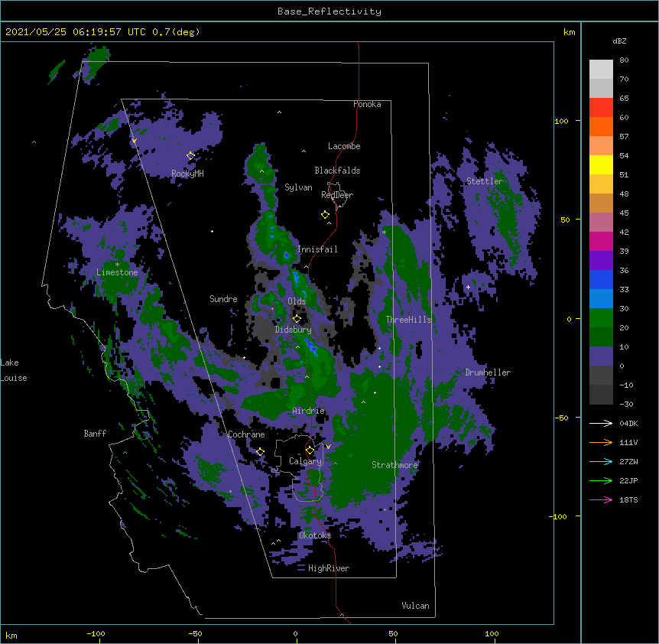The width and height of the screenshot is (659, 644).
Task: Click the yellow diamond marker southwest of RedDeer
Action: [326, 215]
